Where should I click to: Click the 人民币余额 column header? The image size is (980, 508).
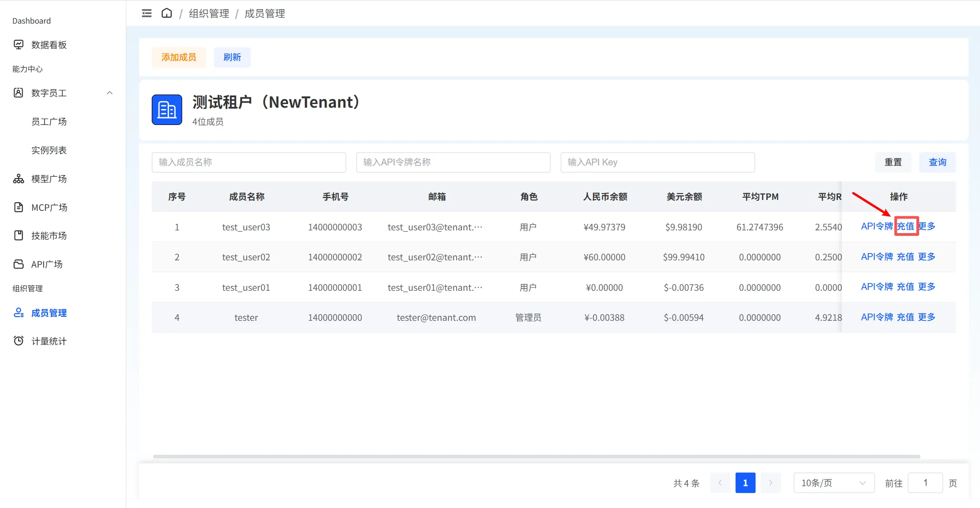[x=605, y=197]
